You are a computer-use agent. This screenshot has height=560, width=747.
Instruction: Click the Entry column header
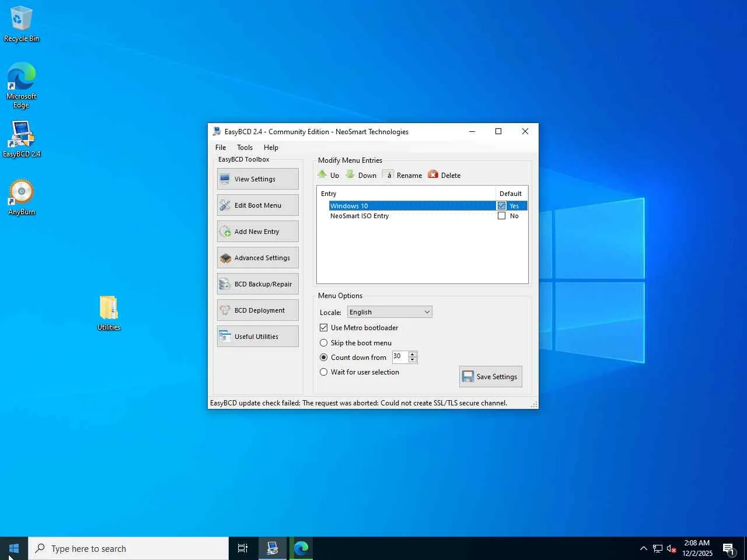(x=407, y=194)
